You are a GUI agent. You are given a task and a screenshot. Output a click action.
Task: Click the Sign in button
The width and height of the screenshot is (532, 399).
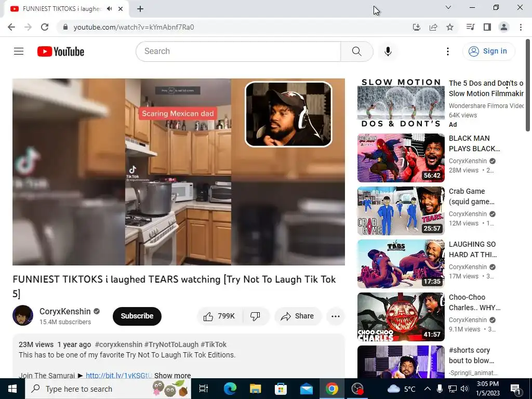(488, 51)
